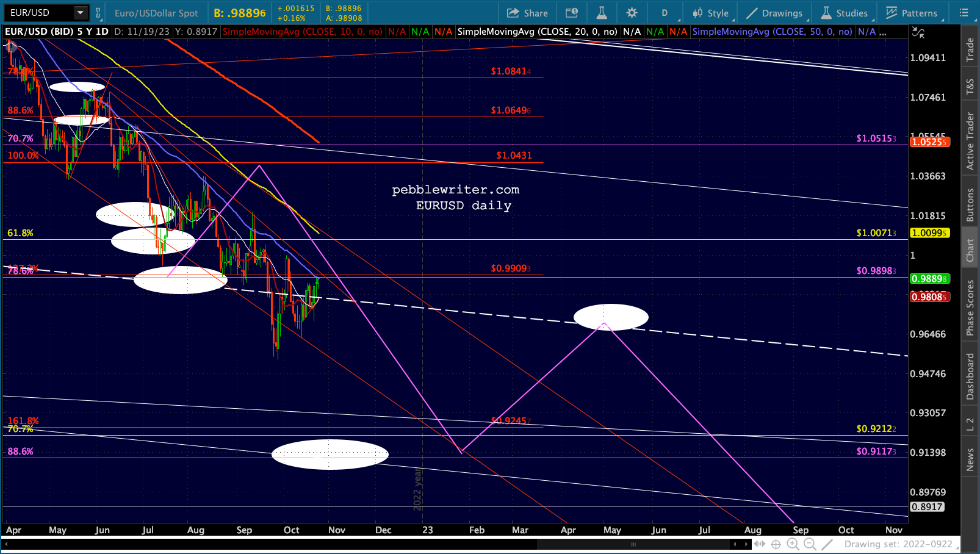Click the $1.0431 price level label
Image resolution: width=980 pixels, height=554 pixels.
click(x=514, y=156)
